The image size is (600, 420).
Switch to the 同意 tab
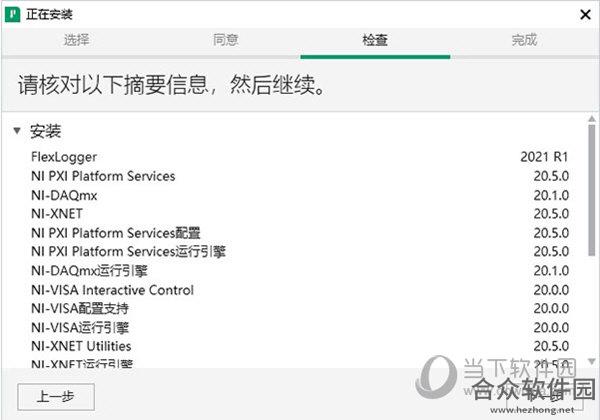226,40
